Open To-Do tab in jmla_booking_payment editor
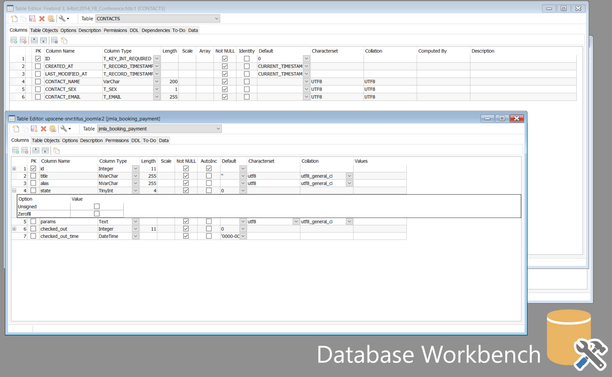Image resolution: width=612 pixels, height=377 pixels. click(149, 140)
